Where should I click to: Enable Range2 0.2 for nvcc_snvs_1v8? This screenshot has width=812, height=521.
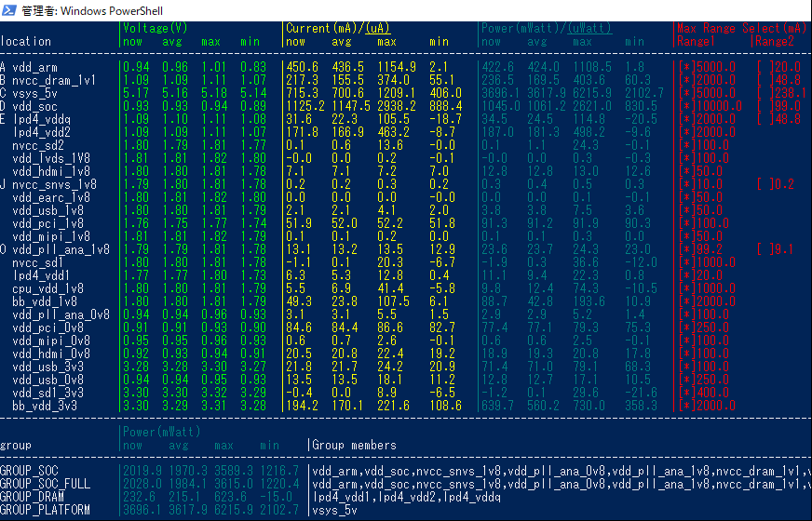pyautogui.click(x=764, y=184)
